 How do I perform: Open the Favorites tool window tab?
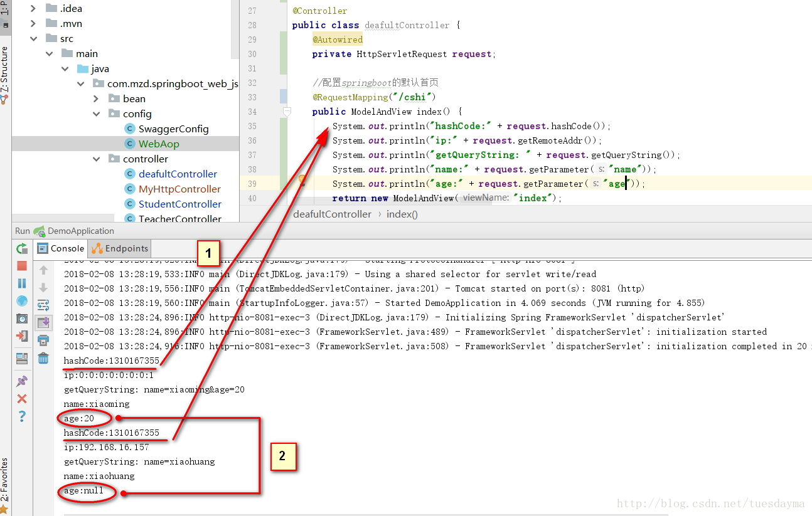pyautogui.click(x=5, y=485)
